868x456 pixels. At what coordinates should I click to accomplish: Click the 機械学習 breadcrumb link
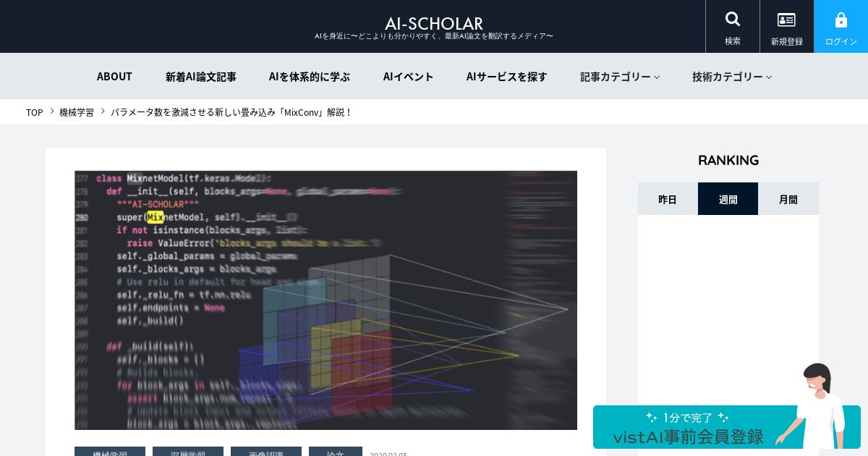click(x=77, y=112)
